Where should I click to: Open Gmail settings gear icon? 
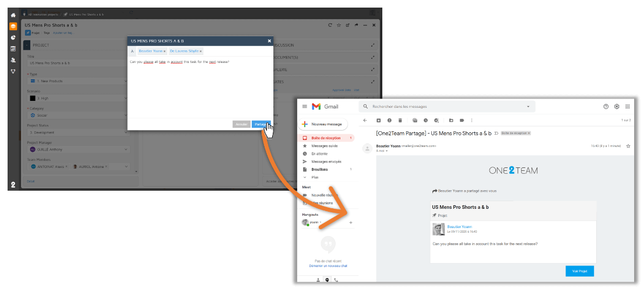tap(617, 107)
